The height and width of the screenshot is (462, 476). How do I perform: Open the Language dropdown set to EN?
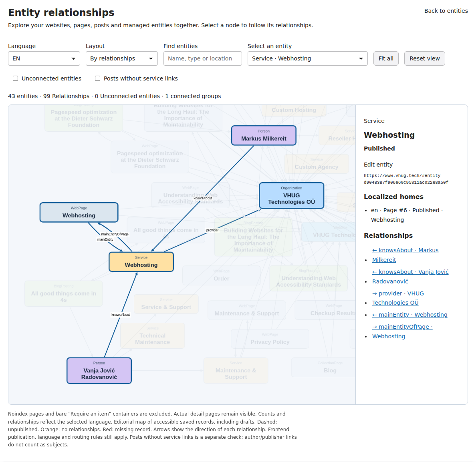click(x=44, y=58)
